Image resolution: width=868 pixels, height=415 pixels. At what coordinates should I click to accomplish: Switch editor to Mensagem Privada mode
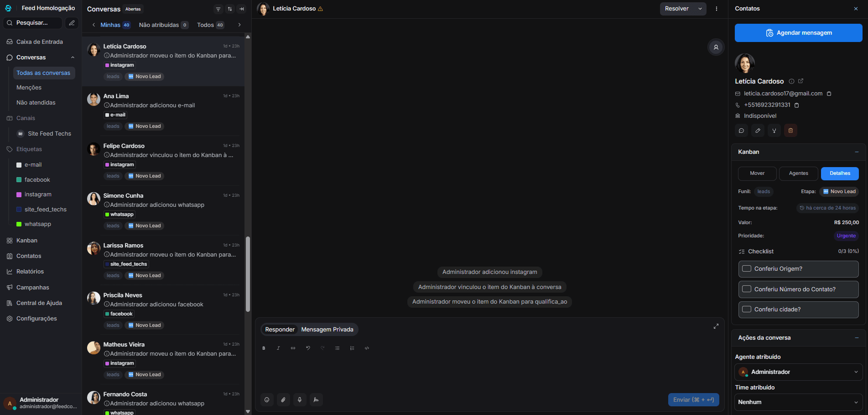tap(327, 330)
